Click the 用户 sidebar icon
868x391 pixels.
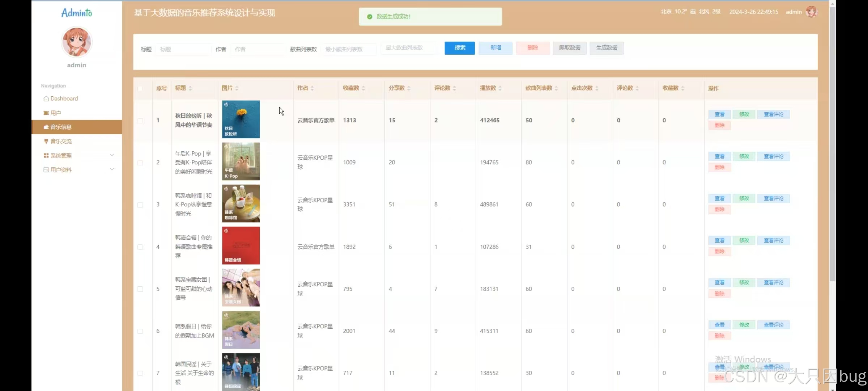point(46,113)
